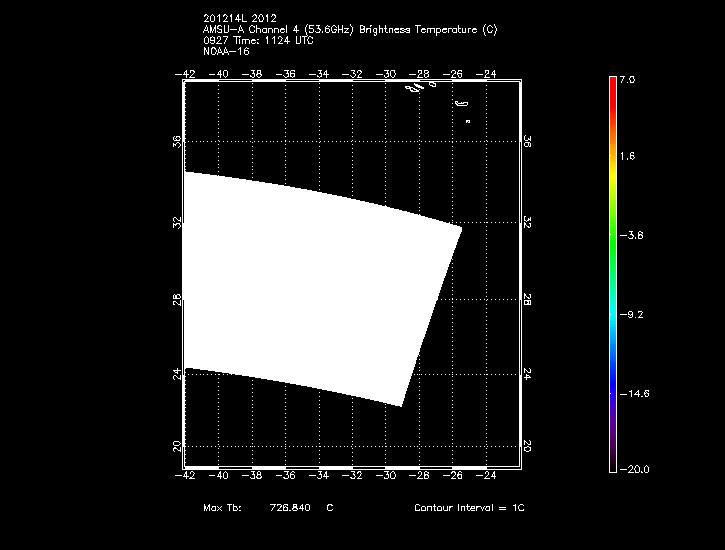Click the 36 latitude label on left axis
Image resolution: width=725 pixels, height=550 pixels.
pyautogui.click(x=176, y=143)
